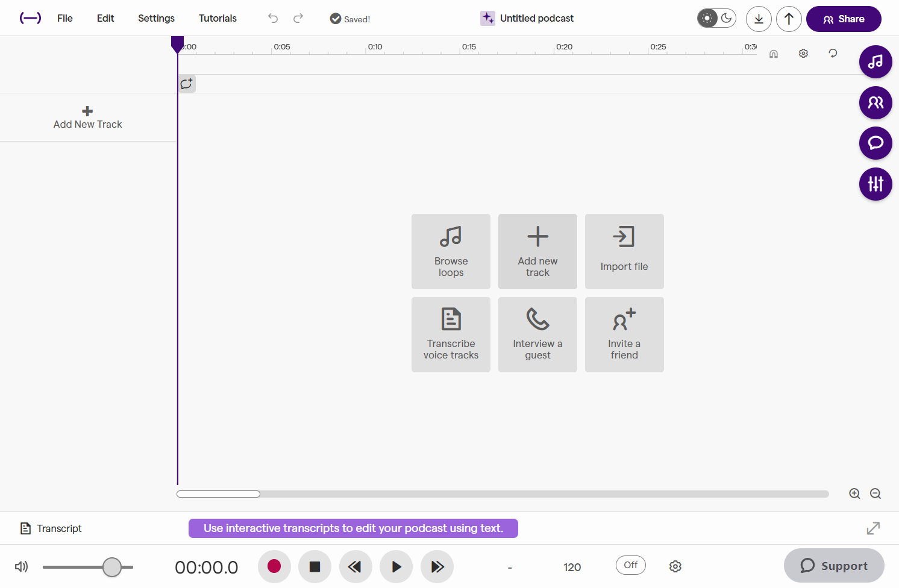Toggle light and dark mode switch

pos(716,18)
